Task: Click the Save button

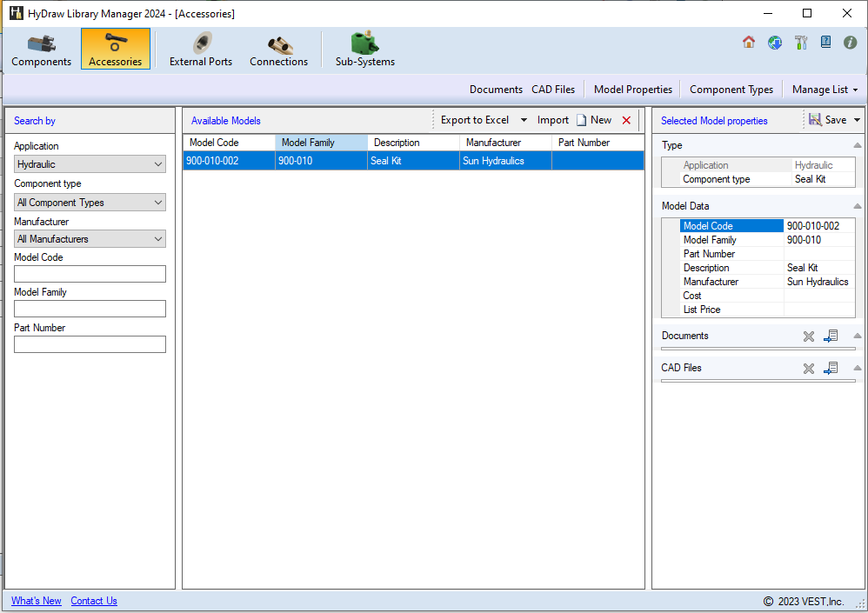Action: click(x=828, y=121)
